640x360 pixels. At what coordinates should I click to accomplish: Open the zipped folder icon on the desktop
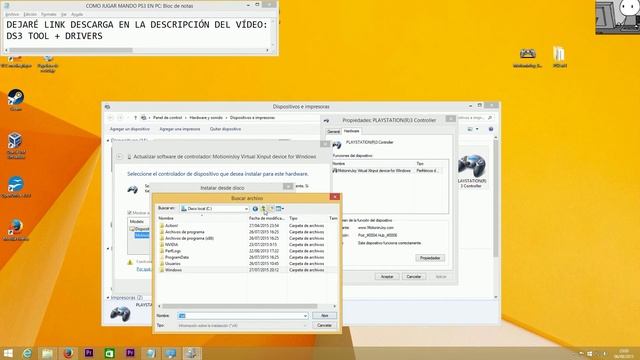(559, 57)
